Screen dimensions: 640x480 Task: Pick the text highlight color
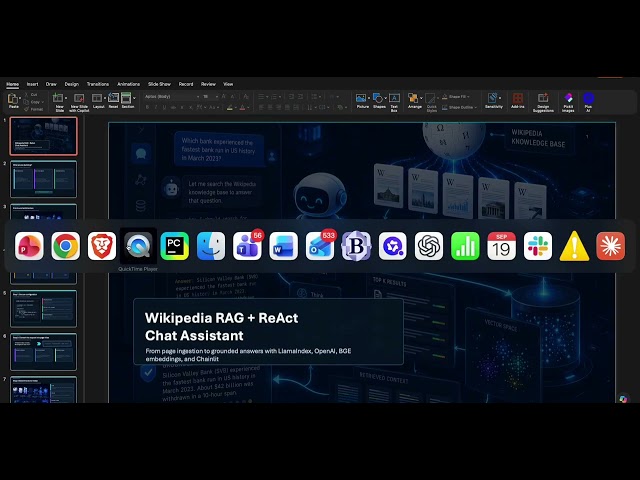[230, 107]
